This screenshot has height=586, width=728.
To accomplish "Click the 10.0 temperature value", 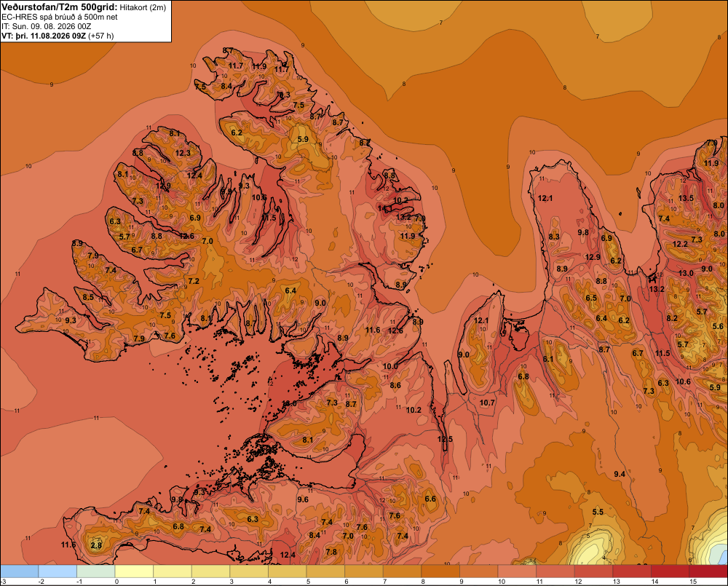I will 390,366.
